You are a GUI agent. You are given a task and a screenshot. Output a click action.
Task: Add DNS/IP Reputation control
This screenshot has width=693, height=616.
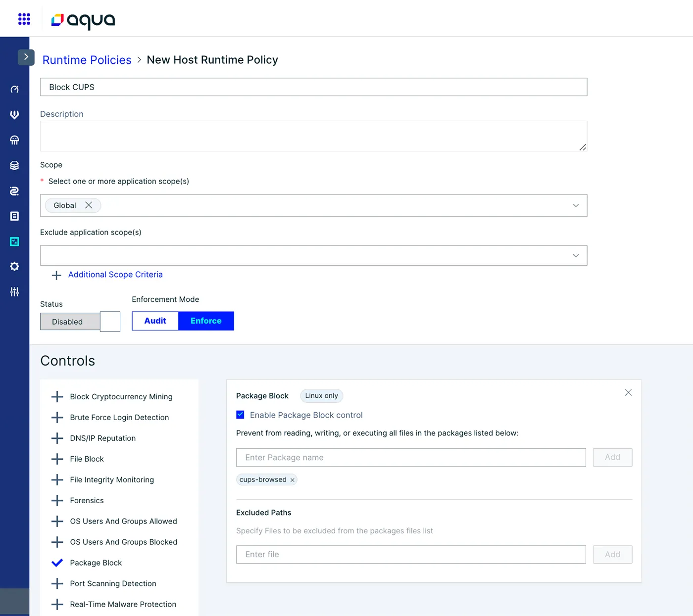tap(57, 438)
